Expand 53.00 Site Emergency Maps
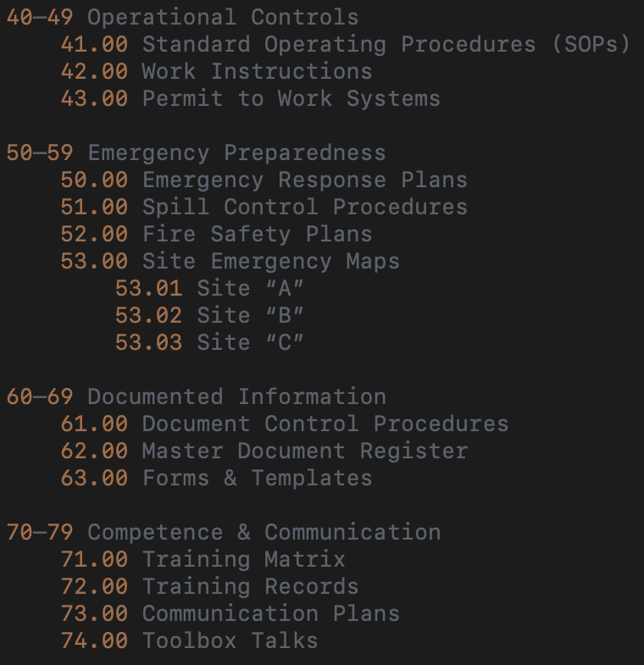The image size is (644, 665). pyautogui.click(x=230, y=261)
